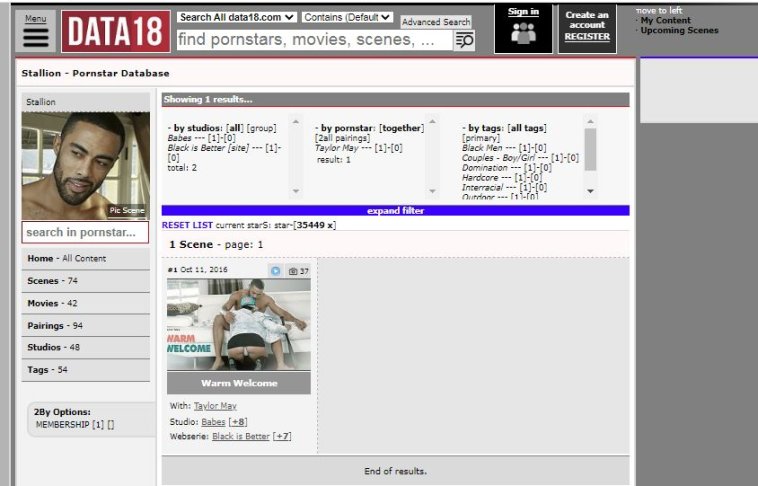The image size is (758, 486).
Task: Click the Hardcore tag filter
Action: tap(480, 177)
